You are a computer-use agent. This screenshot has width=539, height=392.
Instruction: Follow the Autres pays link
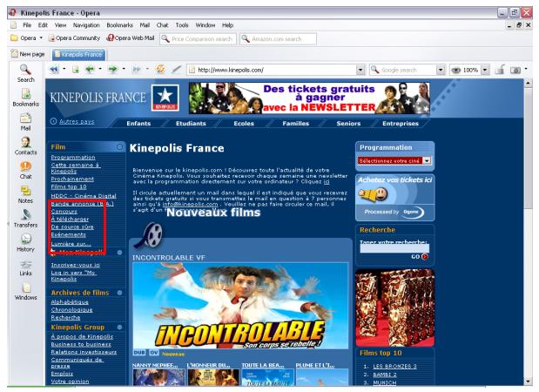coord(77,121)
